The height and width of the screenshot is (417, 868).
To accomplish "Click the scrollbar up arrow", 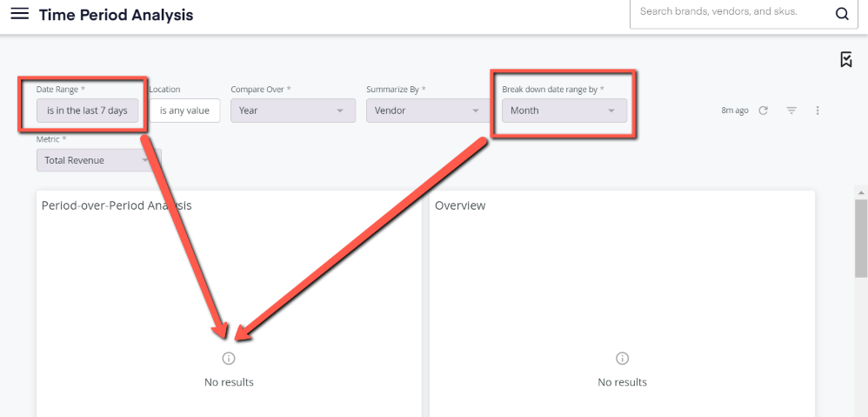I will coord(861,192).
